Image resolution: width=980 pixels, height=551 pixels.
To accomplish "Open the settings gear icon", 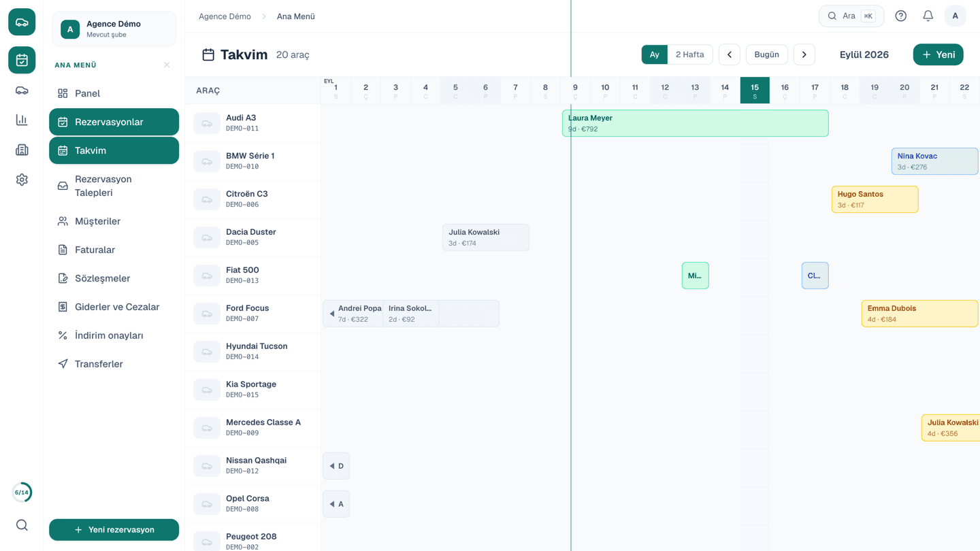I will coord(22,180).
